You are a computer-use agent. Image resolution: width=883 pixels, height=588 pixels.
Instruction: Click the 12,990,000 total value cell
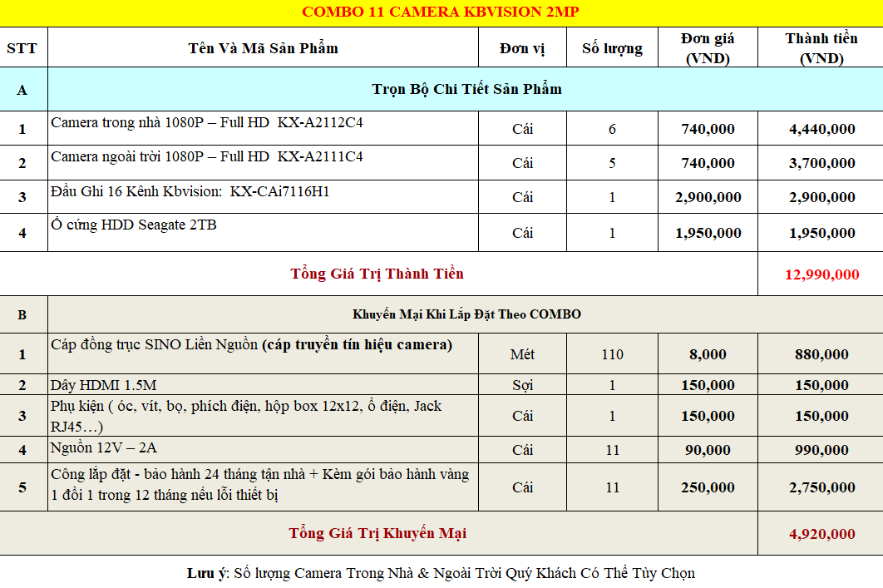pyautogui.click(x=821, y=274)
